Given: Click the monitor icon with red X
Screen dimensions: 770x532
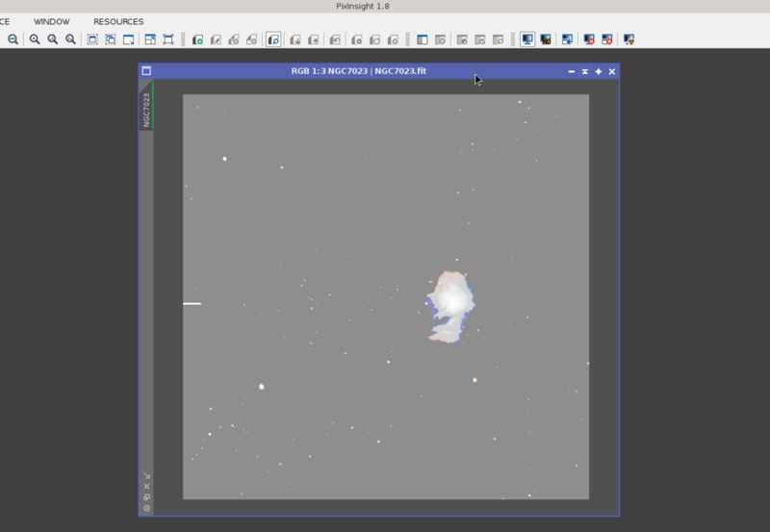Looking at the screenshot, I should click(x=589, y=39).
